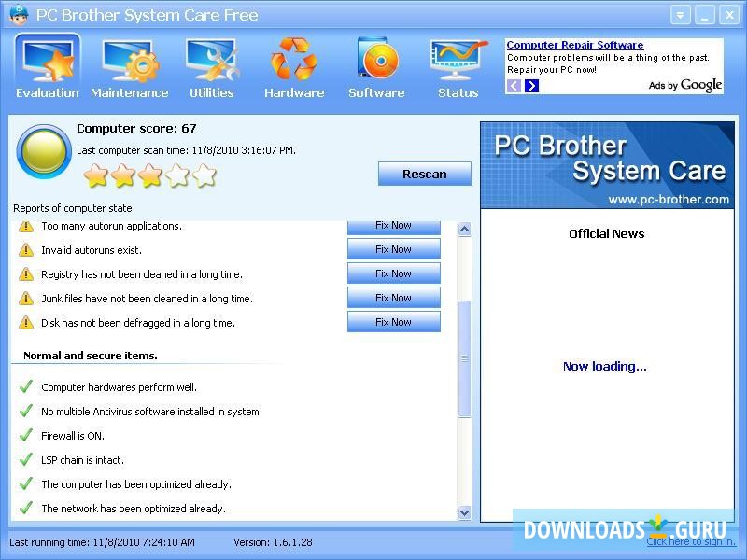Click warning icon beside Disk not defragged
The width and height of the screenshot is (747, 560).
(x=26, y=323)
